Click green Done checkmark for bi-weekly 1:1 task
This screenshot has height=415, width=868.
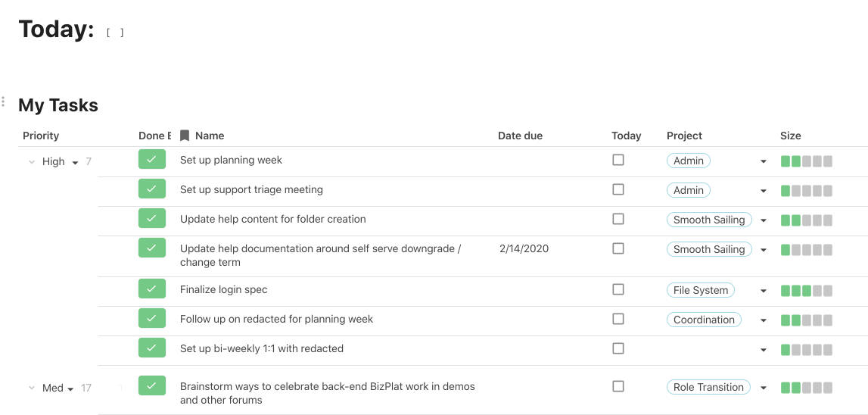coord(152,348)
